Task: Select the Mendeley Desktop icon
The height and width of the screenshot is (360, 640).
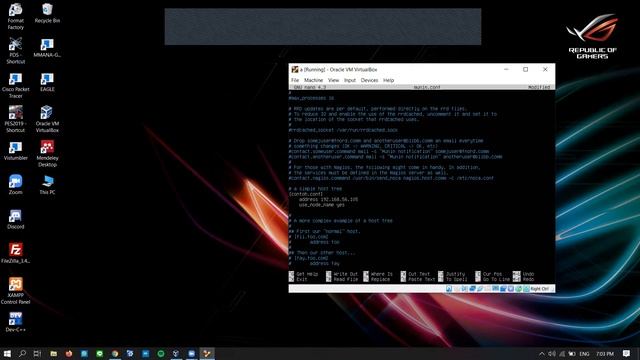Action: coord(47,153)
